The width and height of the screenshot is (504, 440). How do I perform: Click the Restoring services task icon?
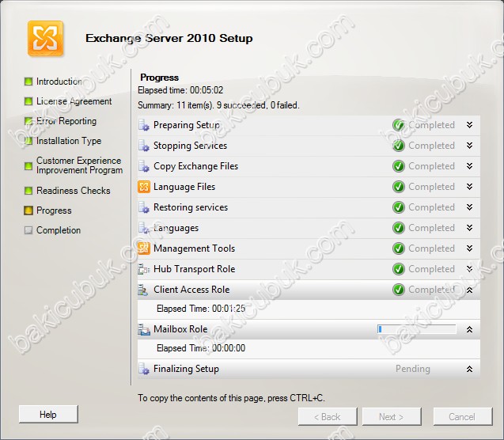pos(144,207)
